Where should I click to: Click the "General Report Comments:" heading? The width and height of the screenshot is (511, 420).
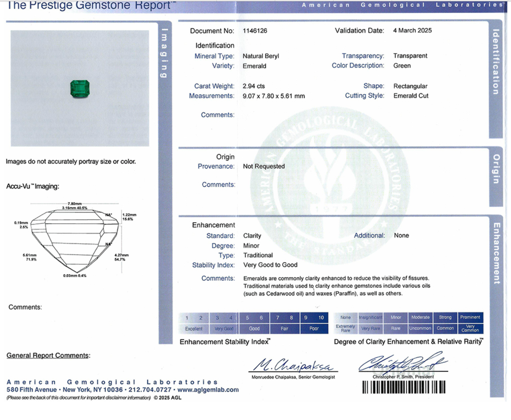pos(48,356)
